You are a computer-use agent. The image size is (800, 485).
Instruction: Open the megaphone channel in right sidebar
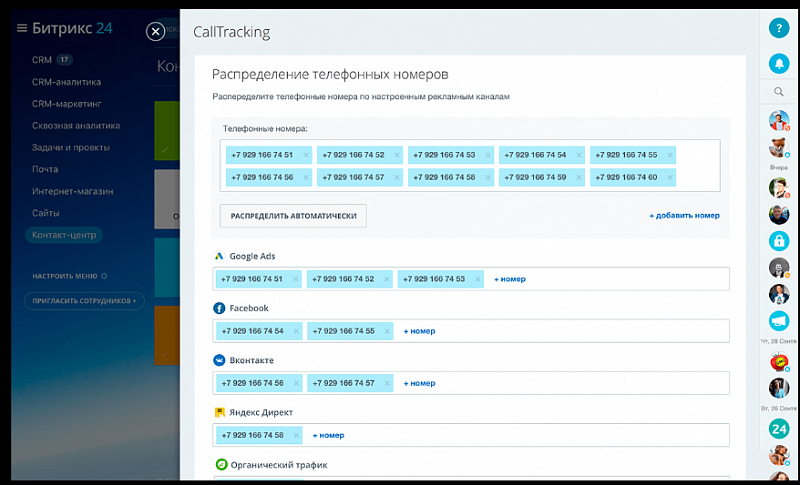coord(779,321)
